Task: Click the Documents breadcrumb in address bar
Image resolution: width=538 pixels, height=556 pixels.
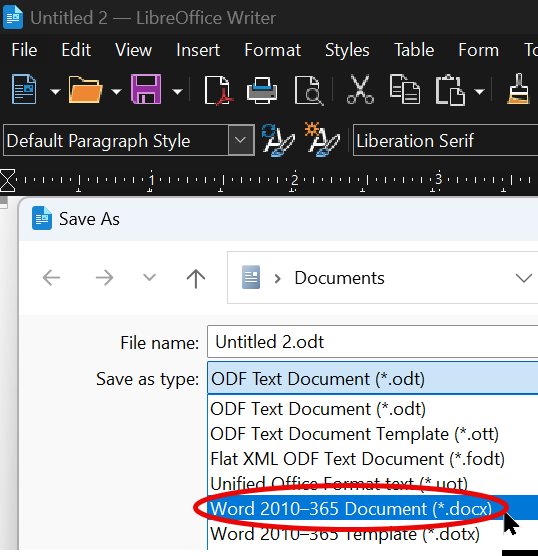Action: tap(339, 278)
